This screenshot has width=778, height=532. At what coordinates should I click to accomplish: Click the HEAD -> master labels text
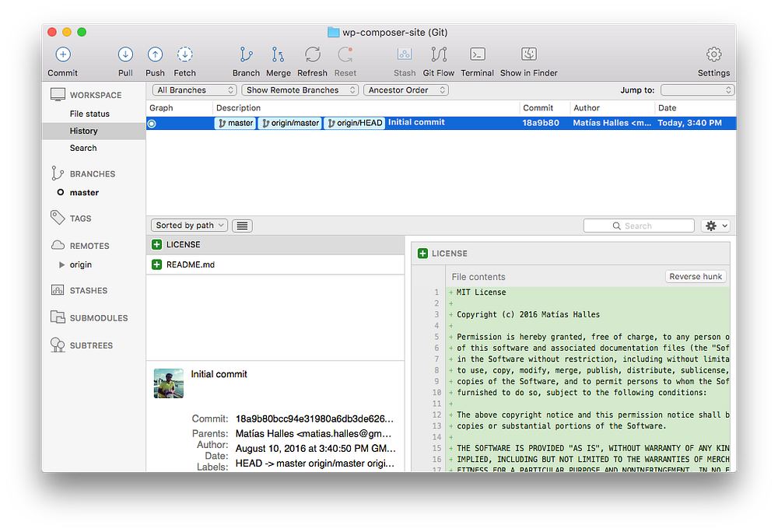(315, 464)
